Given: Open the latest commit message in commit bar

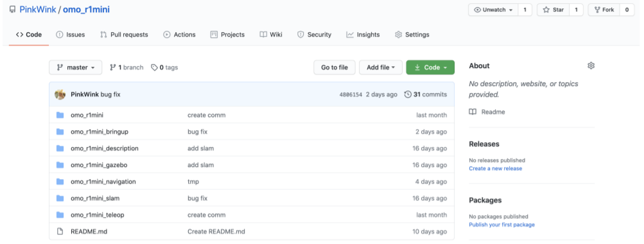Looking at the screenshot, I should click(x=110, y=94).
